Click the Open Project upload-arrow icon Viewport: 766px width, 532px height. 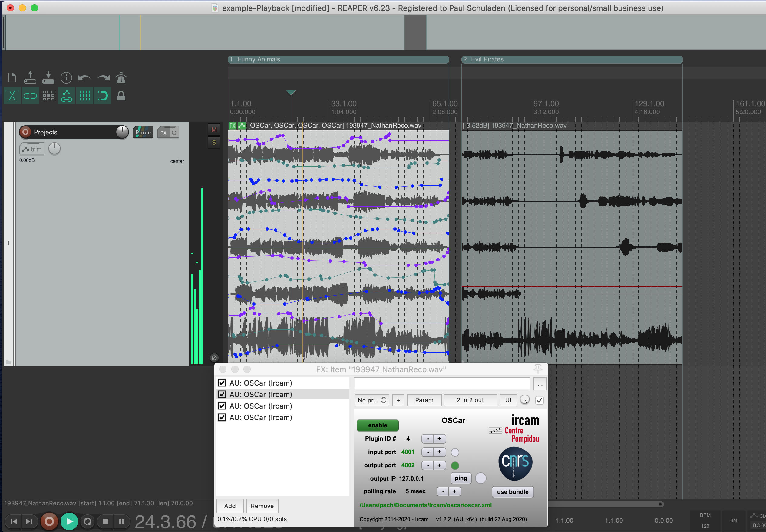pos(30,77)
